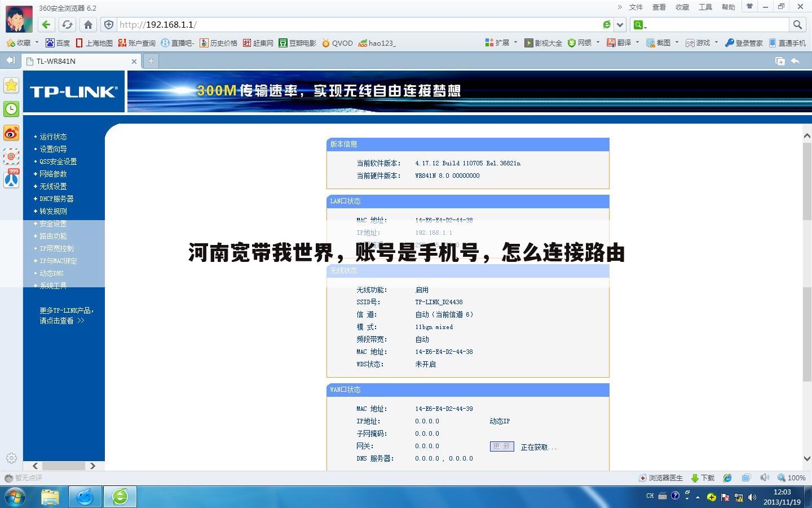Open the history clock icon in sidebar
Viewport: 812px width, 508px height.
click(x=11, y=109)
